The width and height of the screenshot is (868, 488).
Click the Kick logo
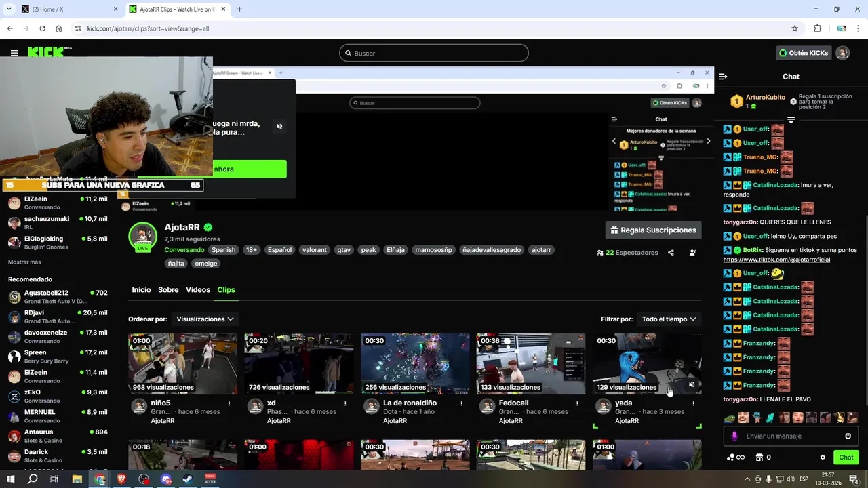tap(49, 52)
